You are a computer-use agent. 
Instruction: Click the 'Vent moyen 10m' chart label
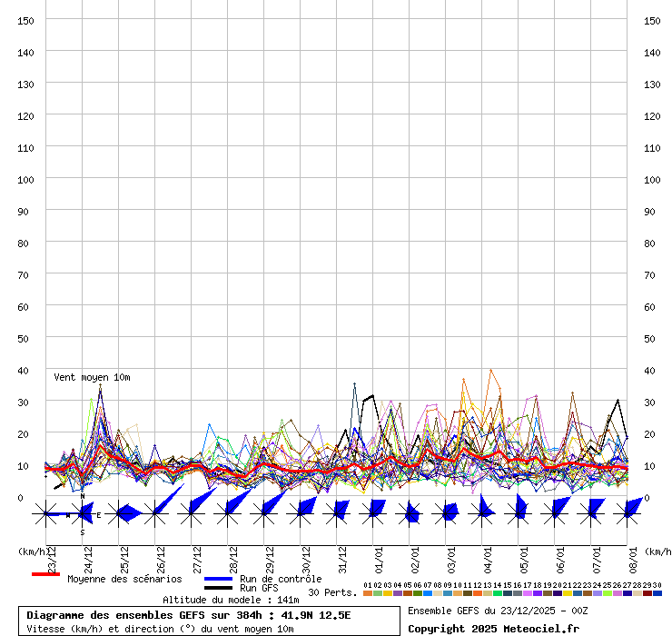click(x=92, y=377)
